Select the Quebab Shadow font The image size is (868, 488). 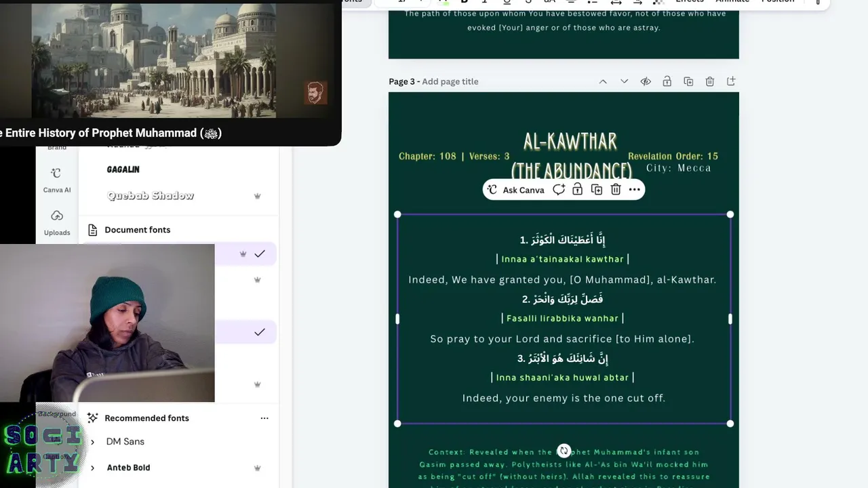click(x=151, y=196)
